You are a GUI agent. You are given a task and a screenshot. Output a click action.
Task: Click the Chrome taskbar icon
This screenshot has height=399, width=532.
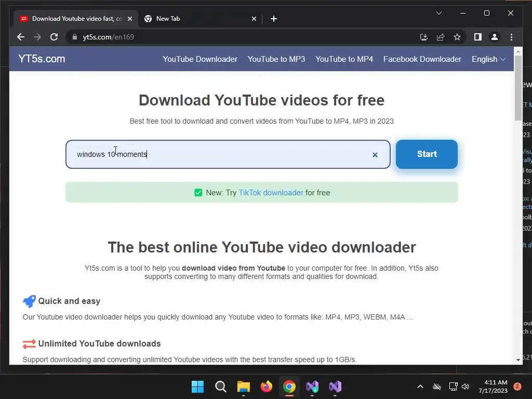click(289, 387)
